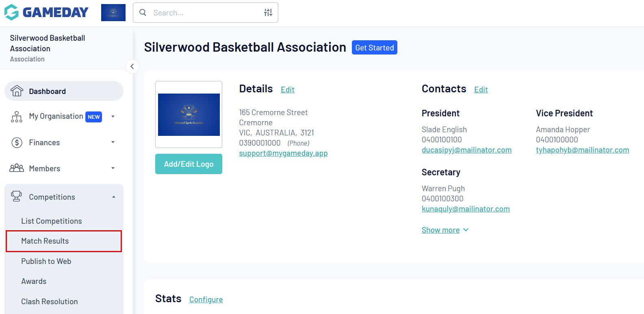This screenshot has width=644, height=314.
Task: Select List Competitions submenu item
Action: [x=52, y=221]
